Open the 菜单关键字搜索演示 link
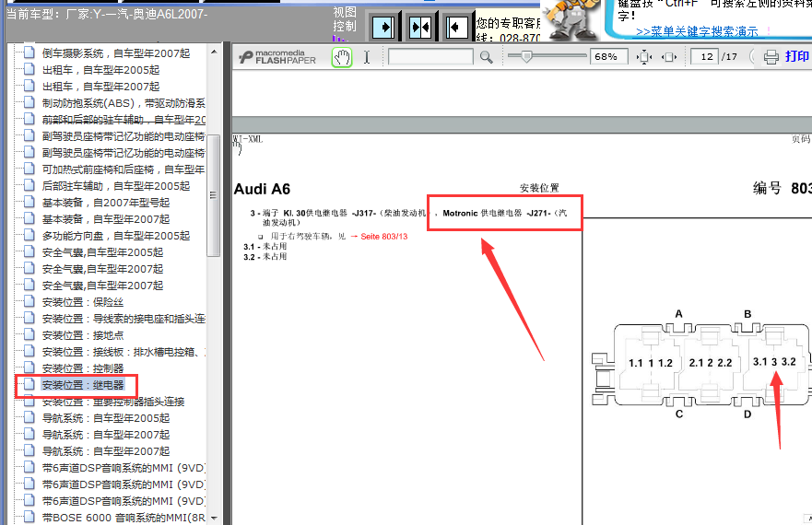The image size is (812, 525). click(x=697, y=31)
